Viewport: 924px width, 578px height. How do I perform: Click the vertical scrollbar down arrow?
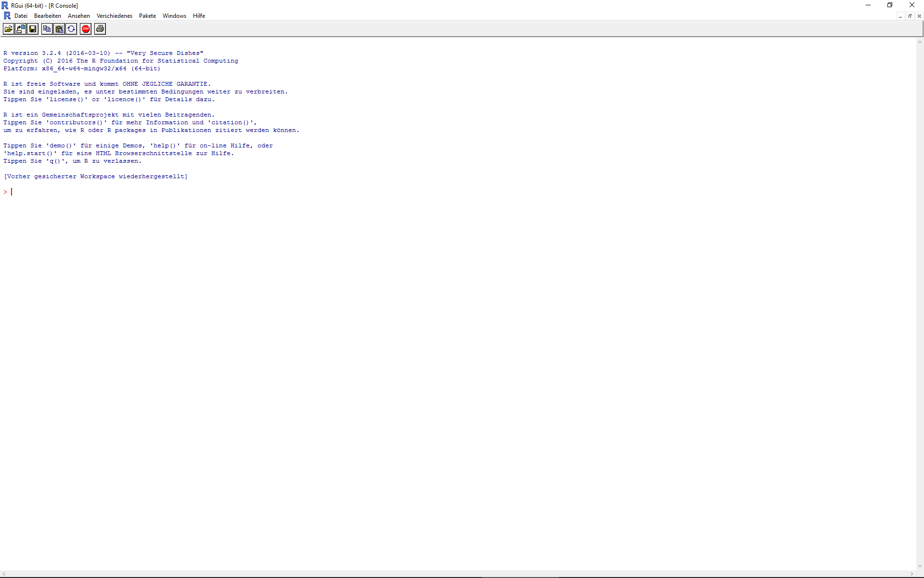920,566
